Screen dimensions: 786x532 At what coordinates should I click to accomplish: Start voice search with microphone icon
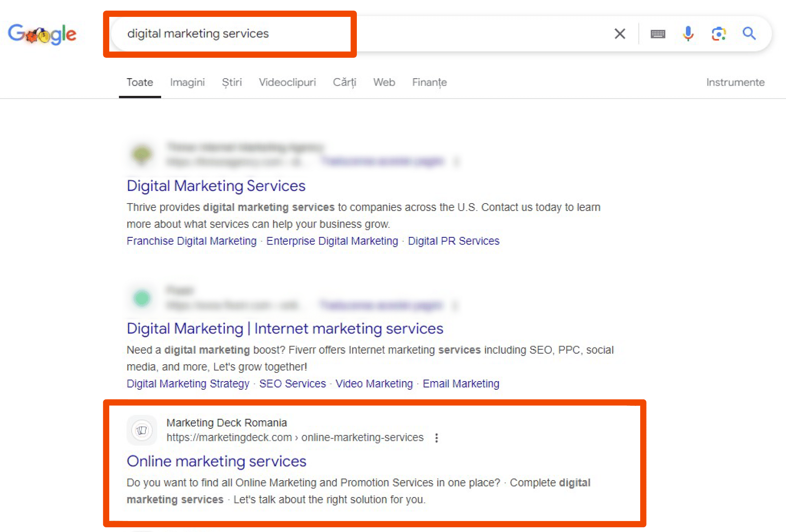coord(688,34)
